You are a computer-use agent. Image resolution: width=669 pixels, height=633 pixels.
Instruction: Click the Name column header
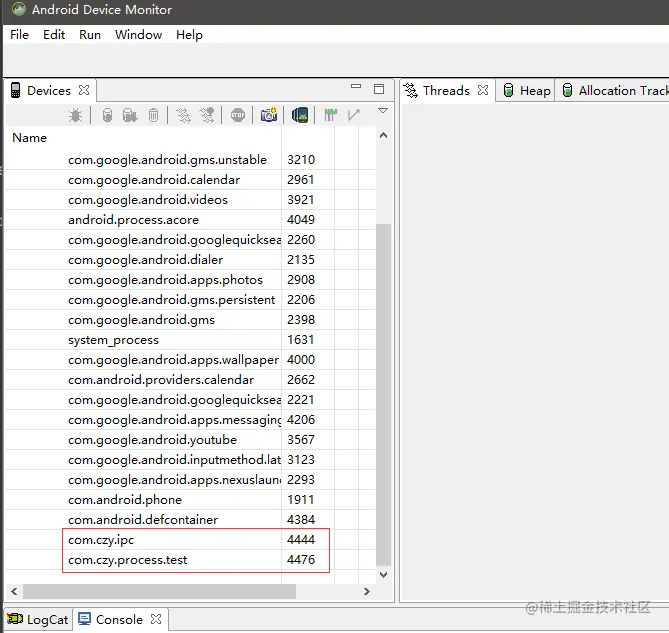coord(143,138)
